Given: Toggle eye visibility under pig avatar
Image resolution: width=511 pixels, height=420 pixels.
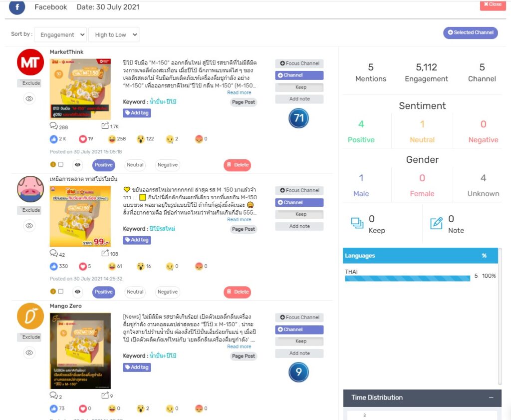Looking at the screenshot, I should 29,226.
